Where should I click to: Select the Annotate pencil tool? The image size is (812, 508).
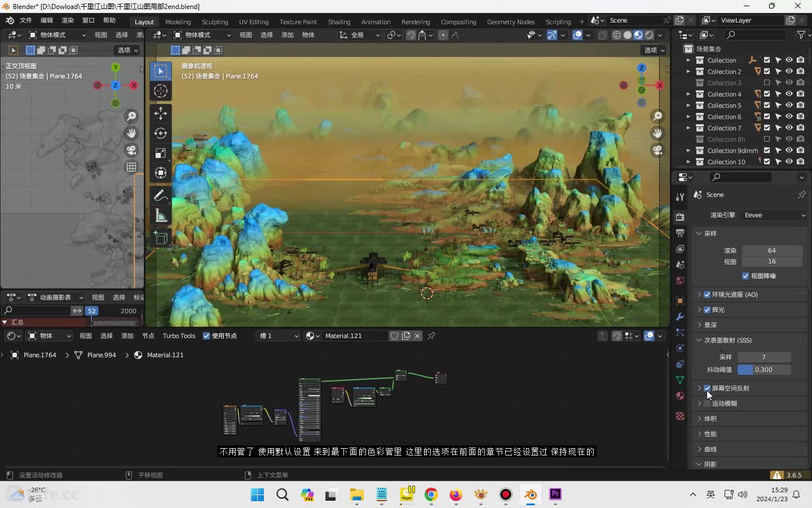tap(161, 195)
